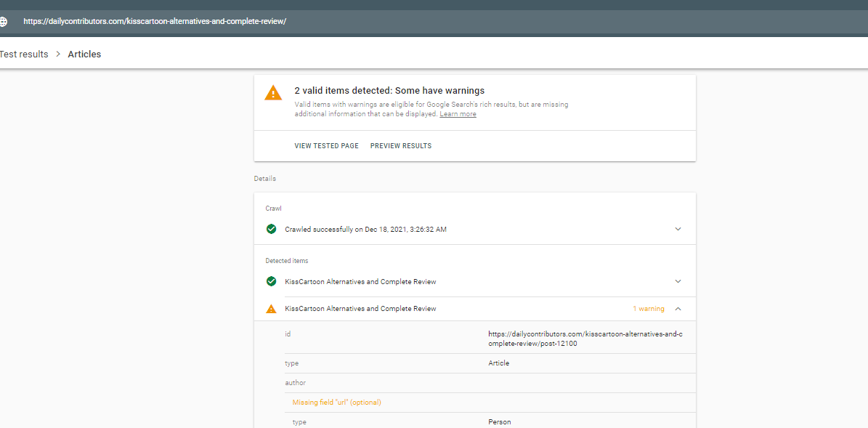
Task: Click PREVIEW RESULTS button
Action: 401,146
